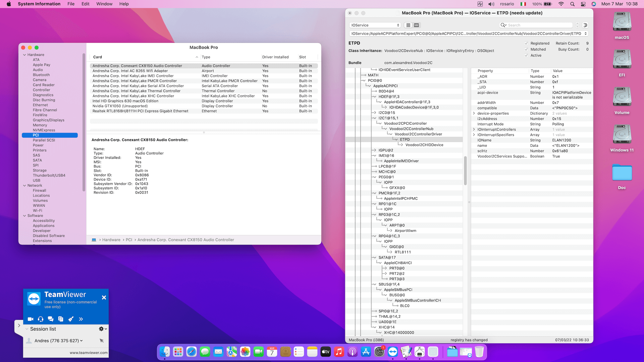This screenshot has width=644, height=362.
Task: Select Graphics/Displays in sidebar
Action: 48,120
